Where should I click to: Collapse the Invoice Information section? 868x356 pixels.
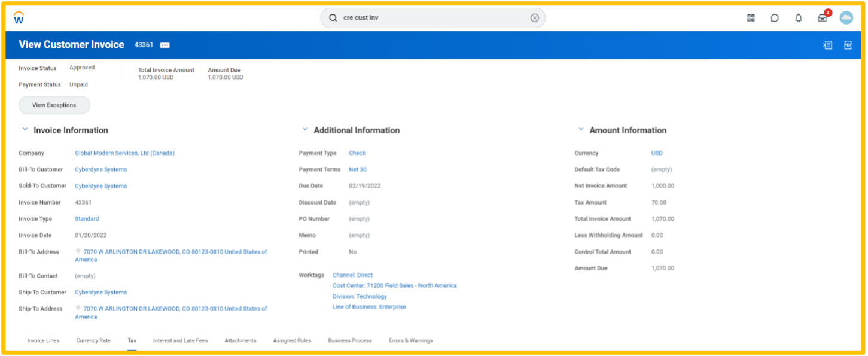tap(25, 129)
